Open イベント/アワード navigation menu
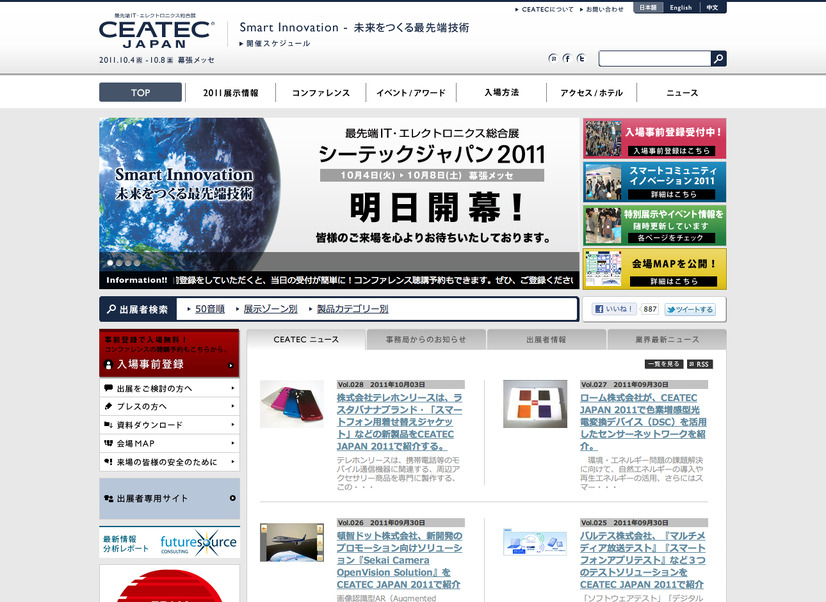Screen dimensions: 826x602 coord(411,93)
